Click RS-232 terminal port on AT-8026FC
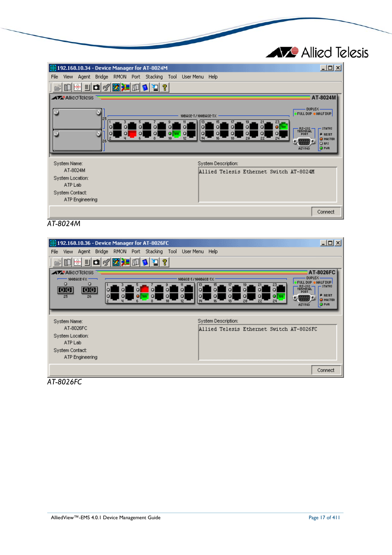The width and height of the screenshot is (392, 555). tap(304, 298)
